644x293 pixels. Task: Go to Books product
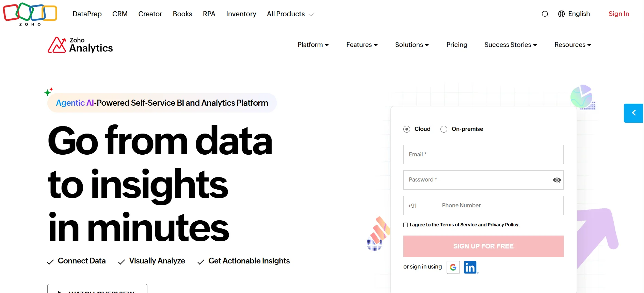[x=182, y=14]
